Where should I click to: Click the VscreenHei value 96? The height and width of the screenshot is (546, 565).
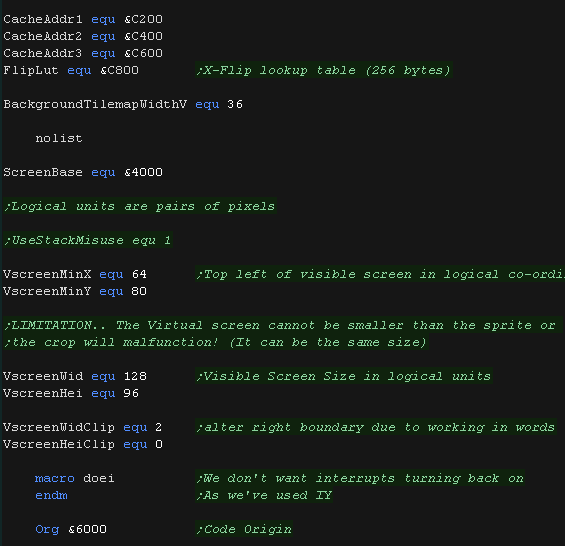[131, 393]
